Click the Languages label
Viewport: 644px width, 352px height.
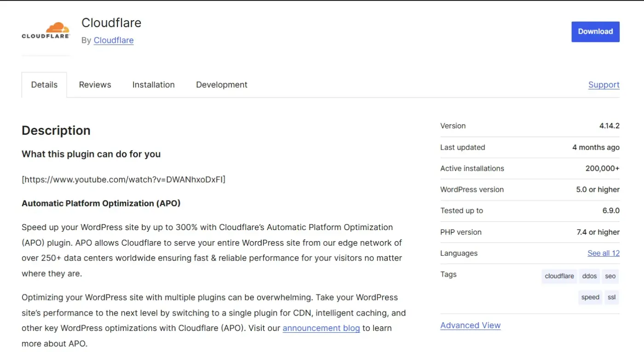tap(459, 254)
